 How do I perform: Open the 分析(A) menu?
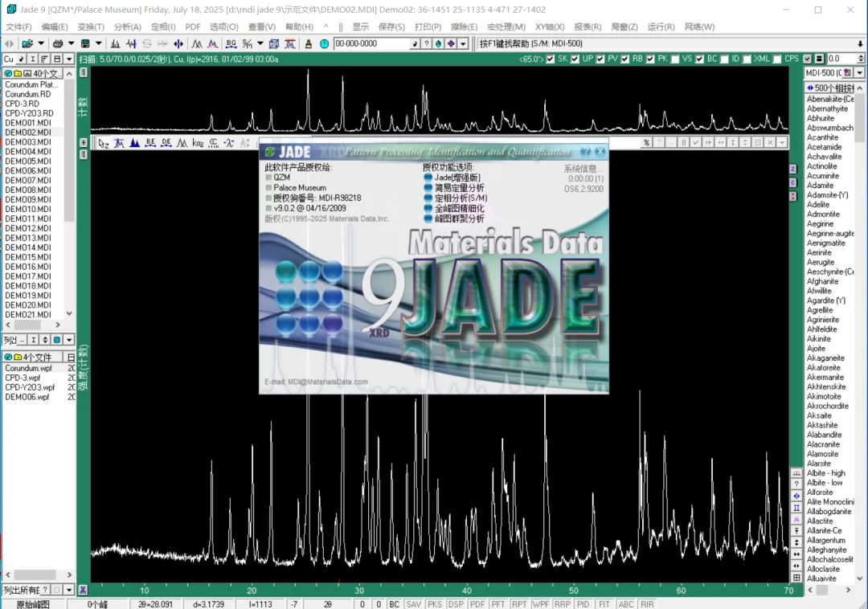click(127, 27)
